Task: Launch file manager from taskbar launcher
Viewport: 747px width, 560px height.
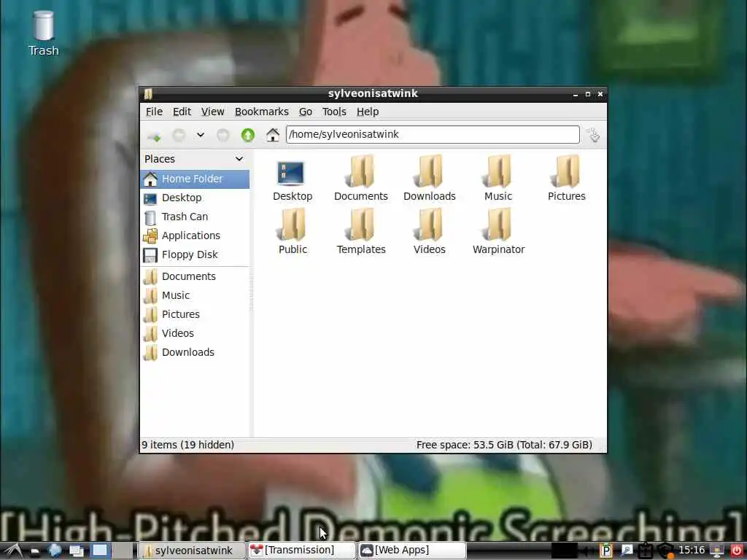Action: (34, 551)
